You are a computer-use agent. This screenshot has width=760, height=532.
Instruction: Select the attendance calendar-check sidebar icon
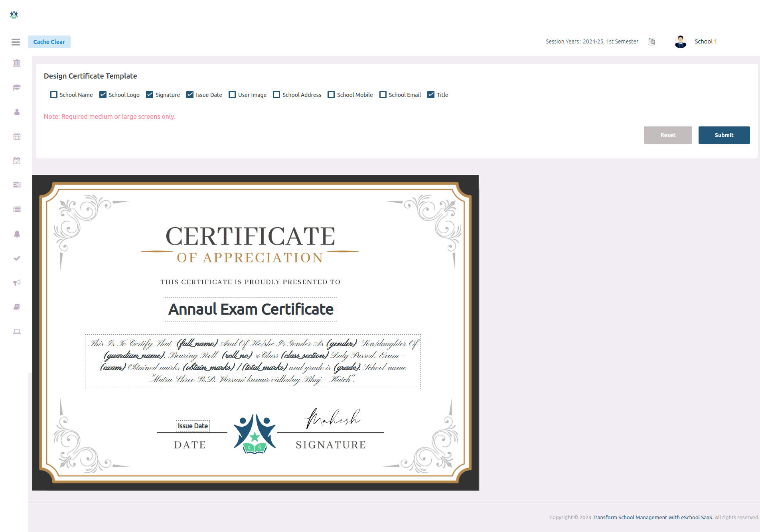point(16,161)
